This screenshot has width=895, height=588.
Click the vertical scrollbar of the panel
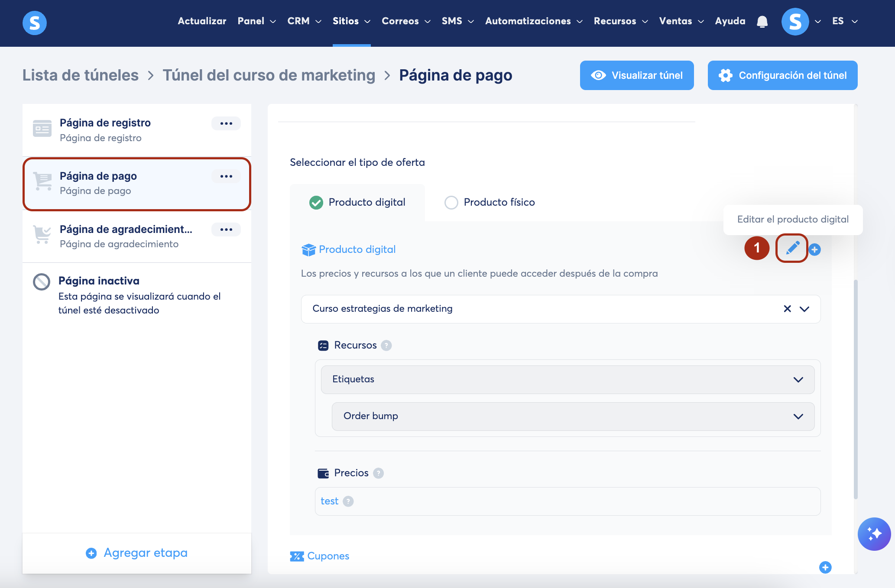pyautogui.click(x=856, y=389)
